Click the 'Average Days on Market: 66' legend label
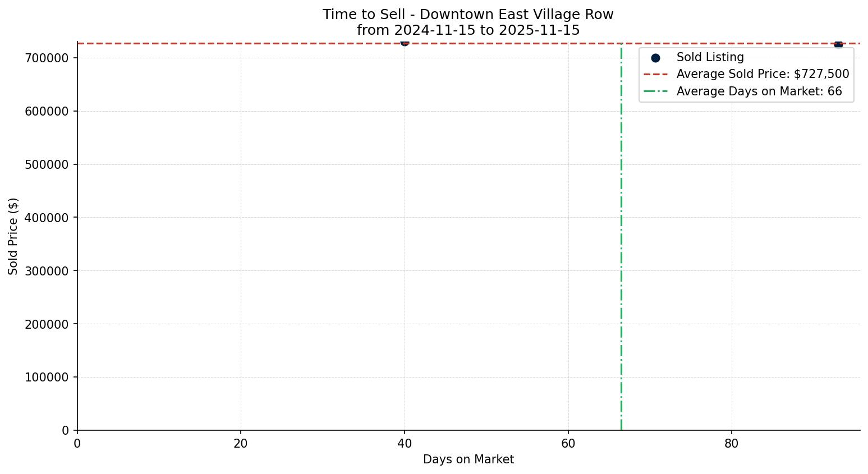 tap(759, 91)
